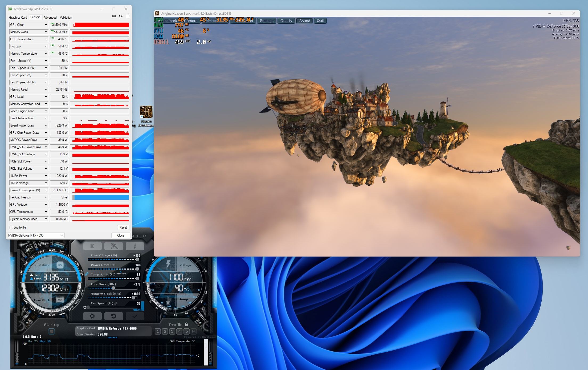Open the voltage-frequency curve editor bars icon
Image resolution: width=588 pixels, height=370 pixels.
pyautogui.click(x=87, y=284)
